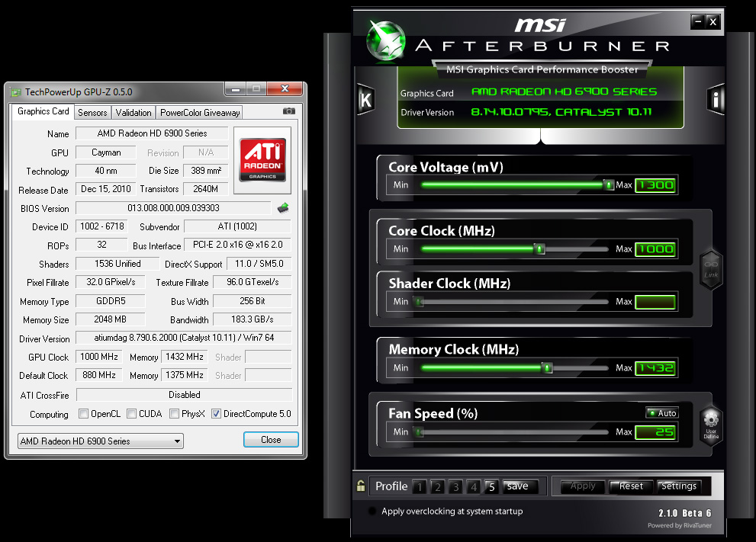756x542 pixels.
Task: Click the Texture Fillrate value 96.0 GTexel/s
Action: pos(253,282)
